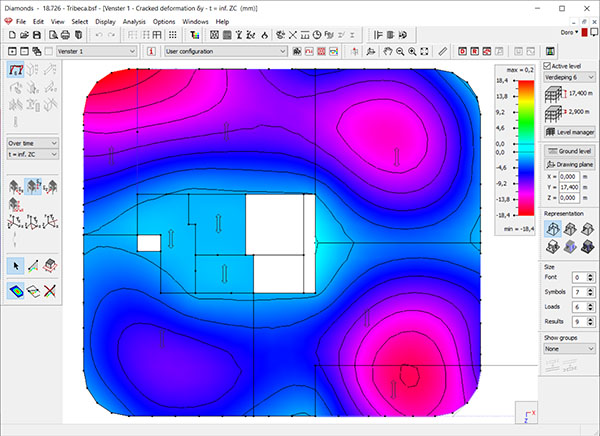Click the section line results icon beside pointer
This screenshot has width=600, height=436.
coord(33,266)
